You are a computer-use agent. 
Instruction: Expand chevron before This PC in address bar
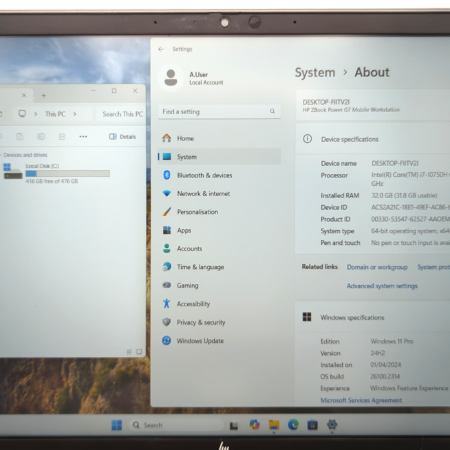point(36,114)
